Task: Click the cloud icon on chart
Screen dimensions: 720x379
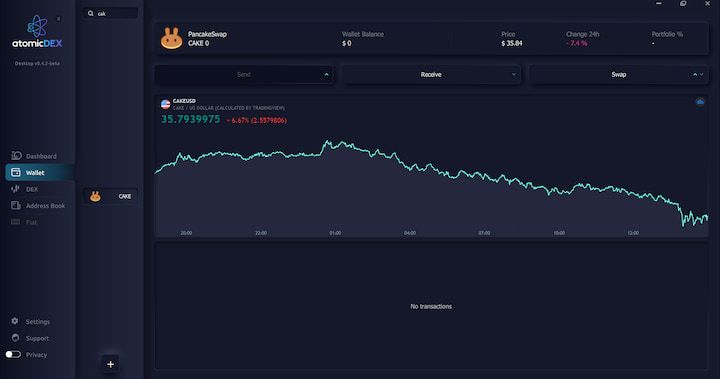Action: click(700, 102)
